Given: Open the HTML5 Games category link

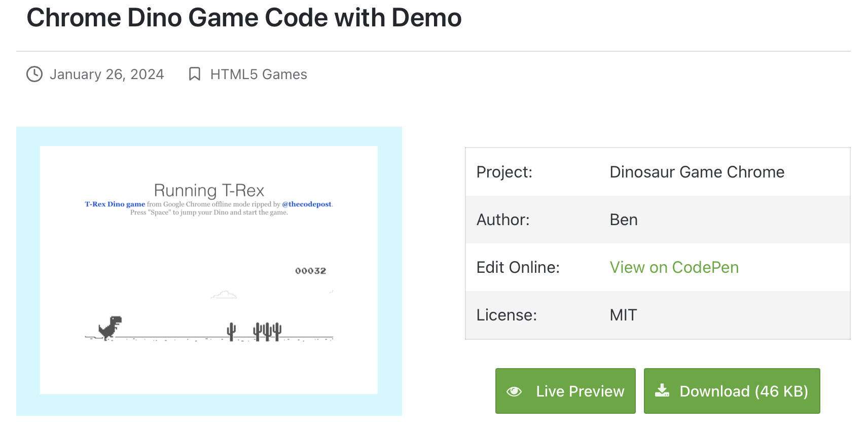Looking at the screenshot, I should click(x=259, y=75).
